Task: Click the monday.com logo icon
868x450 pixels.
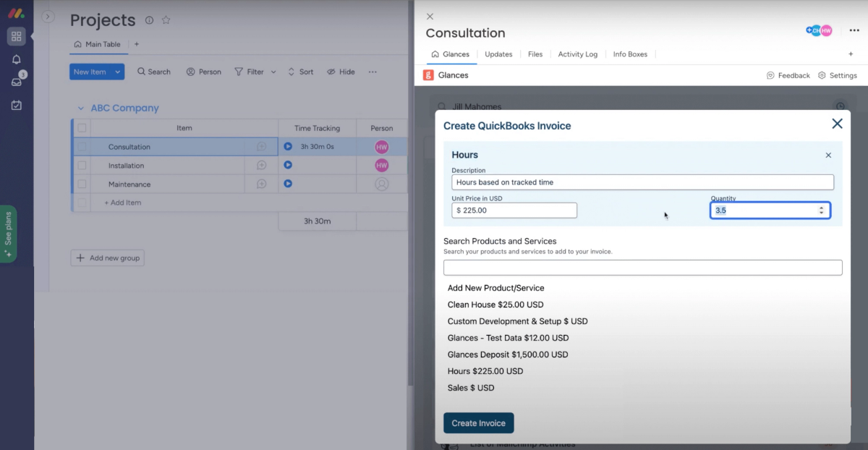Action: (16, 13)
